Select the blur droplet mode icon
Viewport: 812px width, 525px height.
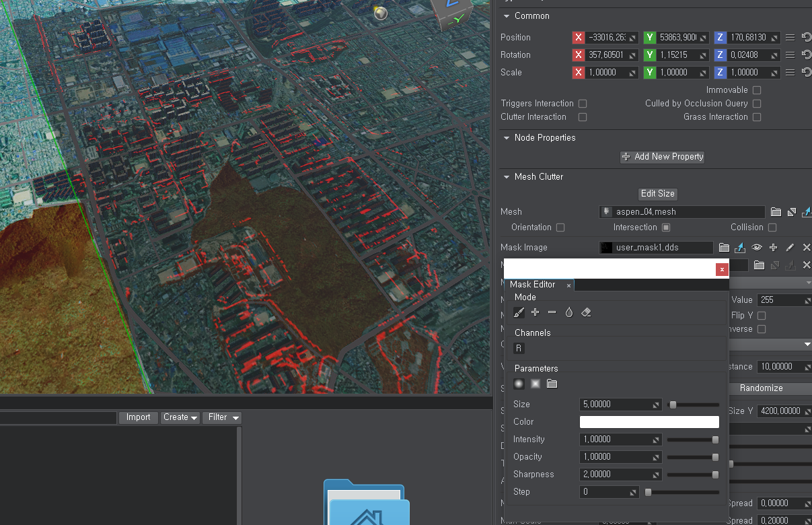tap(569, 312)
